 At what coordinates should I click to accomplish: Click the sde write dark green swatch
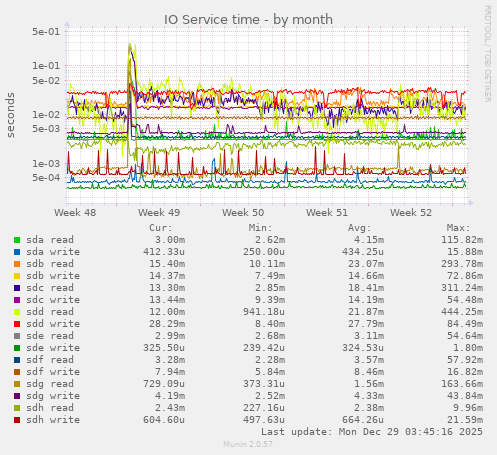(x=17, y=348)
